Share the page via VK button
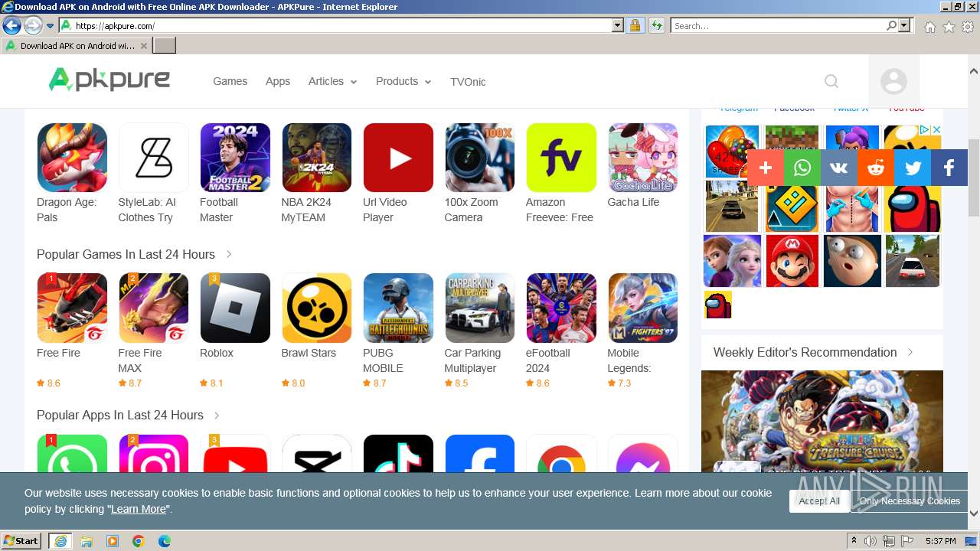 [839, 168]
